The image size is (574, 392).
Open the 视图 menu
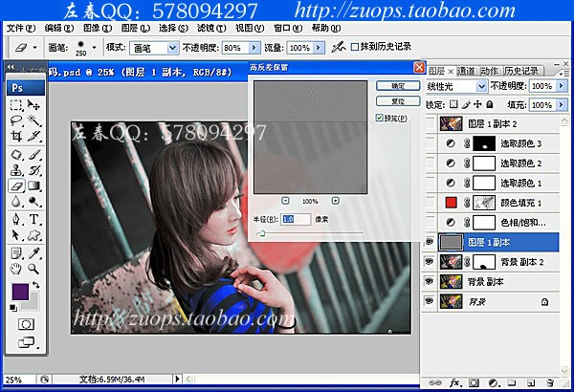click(250, 28)
